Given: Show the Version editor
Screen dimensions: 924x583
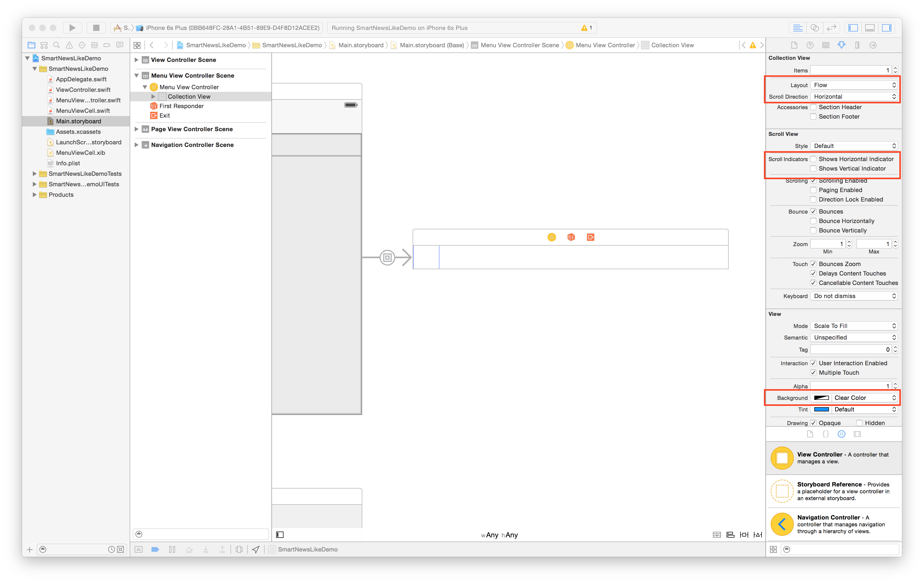Looking at the screenshot, I should click(831, 28).
